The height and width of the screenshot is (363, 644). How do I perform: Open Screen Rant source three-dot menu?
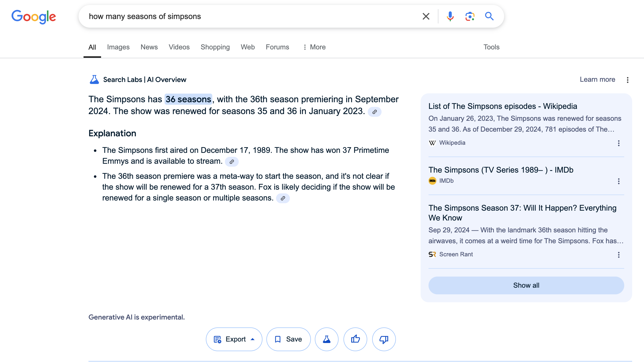click(618, 255)
